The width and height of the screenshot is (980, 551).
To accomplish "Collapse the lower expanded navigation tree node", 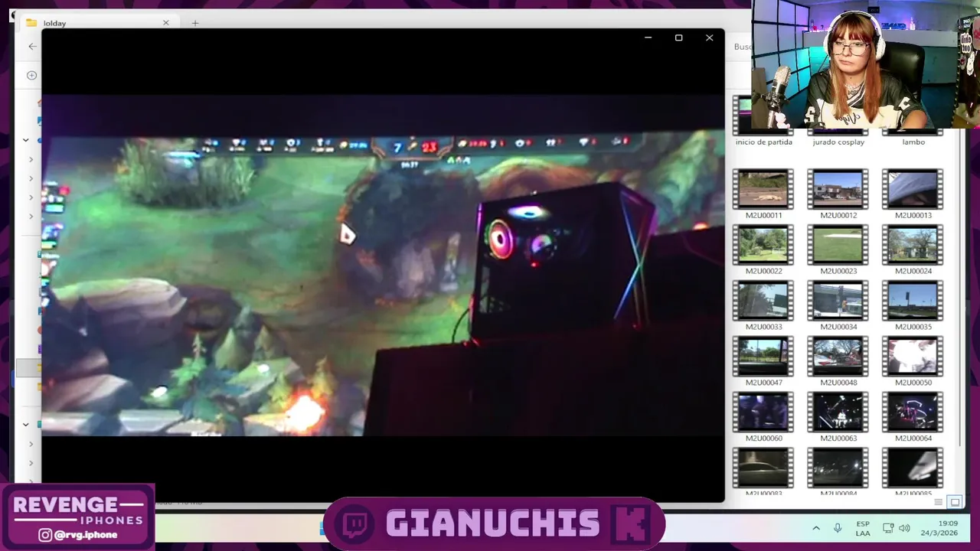I will click(x=26, y=424).
